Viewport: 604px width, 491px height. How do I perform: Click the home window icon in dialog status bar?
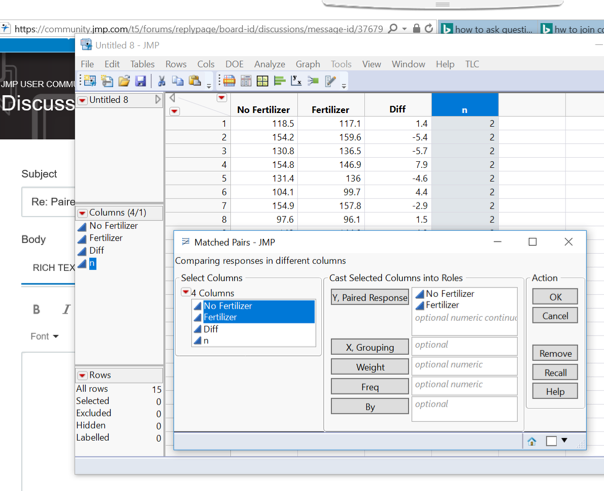pyautogui.click(x=532, y=441)
